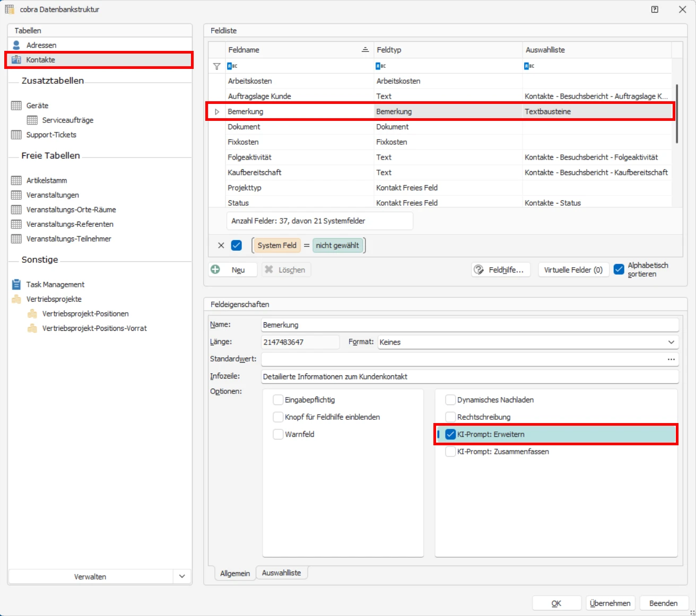Select Veranstaltungs-Teilnehmer table
Image resolution: width=696 pixels, height=616 pixels.
click(x=68, y=239)
